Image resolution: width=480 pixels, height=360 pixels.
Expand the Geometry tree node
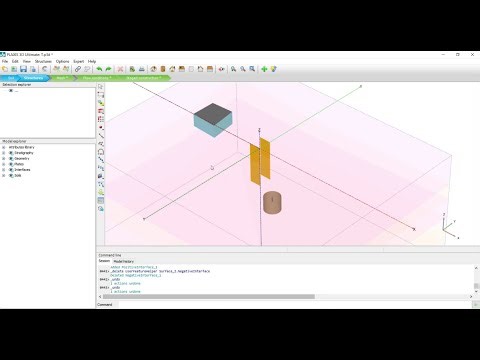4,159
